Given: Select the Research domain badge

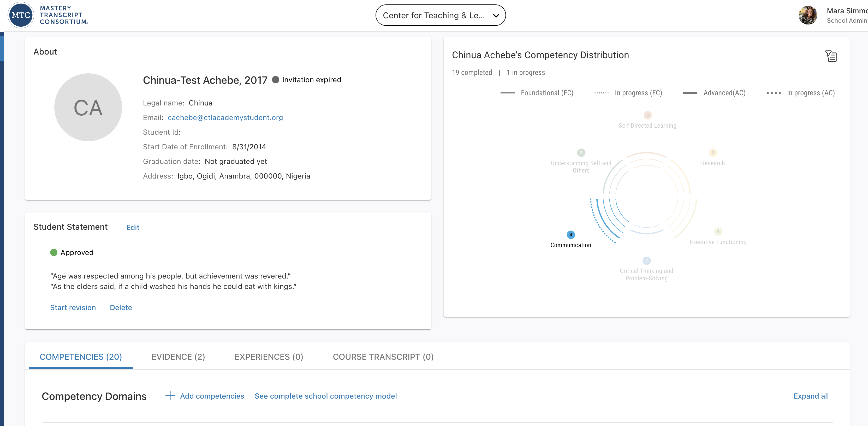Looking at the screenshot, I should coord(713,153).
